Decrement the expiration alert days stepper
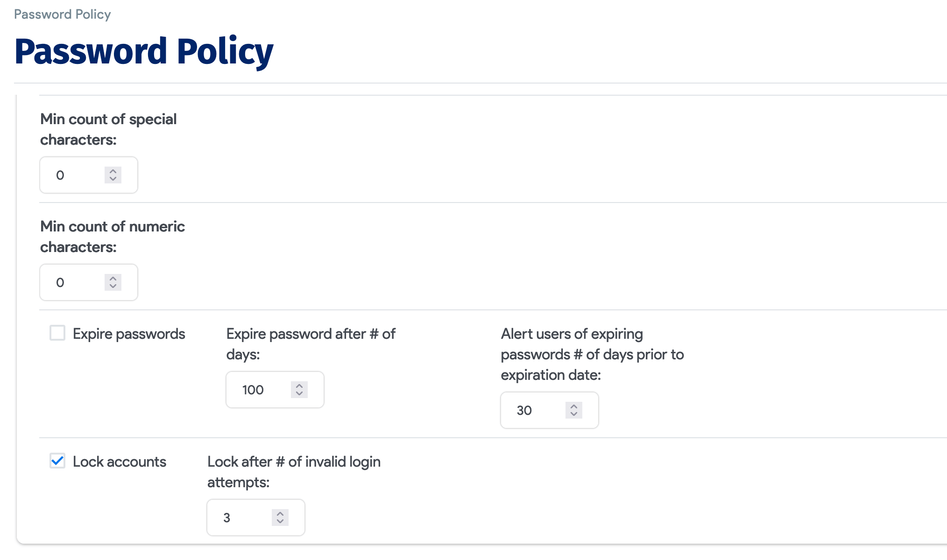This screenshot has width=947, height=560. 573,414
